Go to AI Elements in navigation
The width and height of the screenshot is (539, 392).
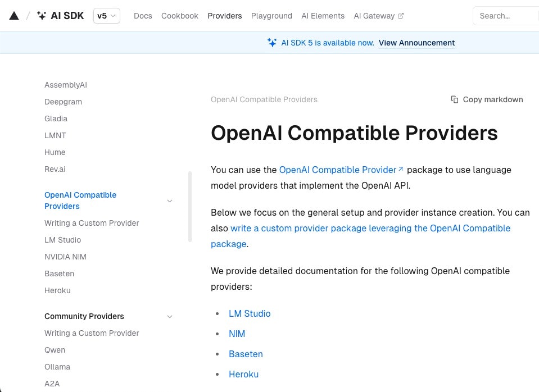tap(323, 16)
